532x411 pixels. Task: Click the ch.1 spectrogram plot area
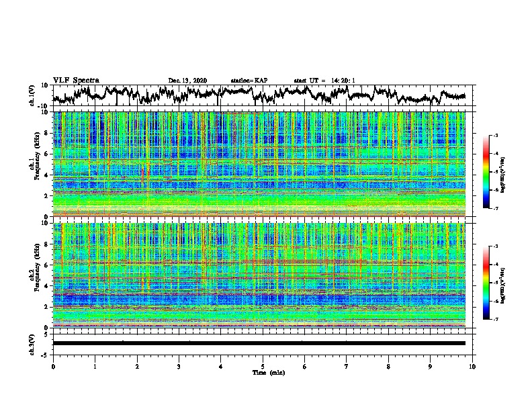[x=259, y=164]
